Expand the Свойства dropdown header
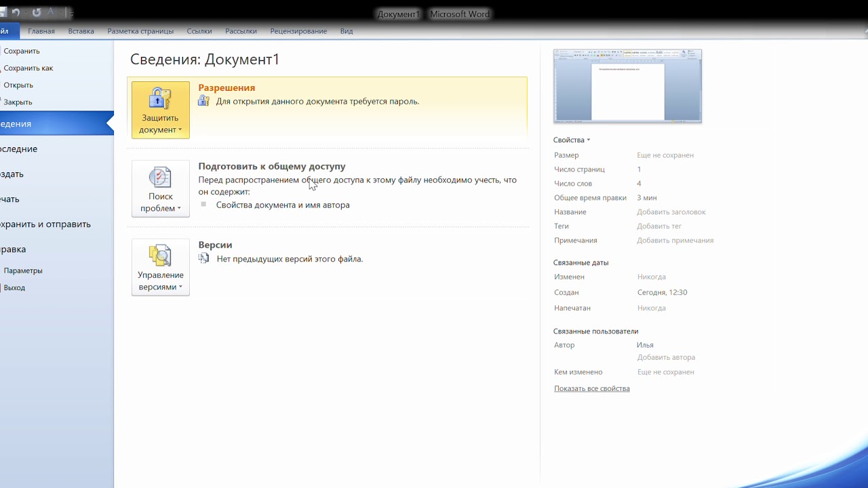Screen dimensions: 868x488 click(572, 140)
